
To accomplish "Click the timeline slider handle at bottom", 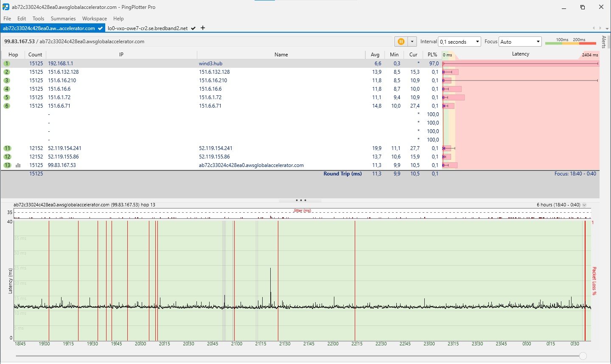I will coord(583,356).
